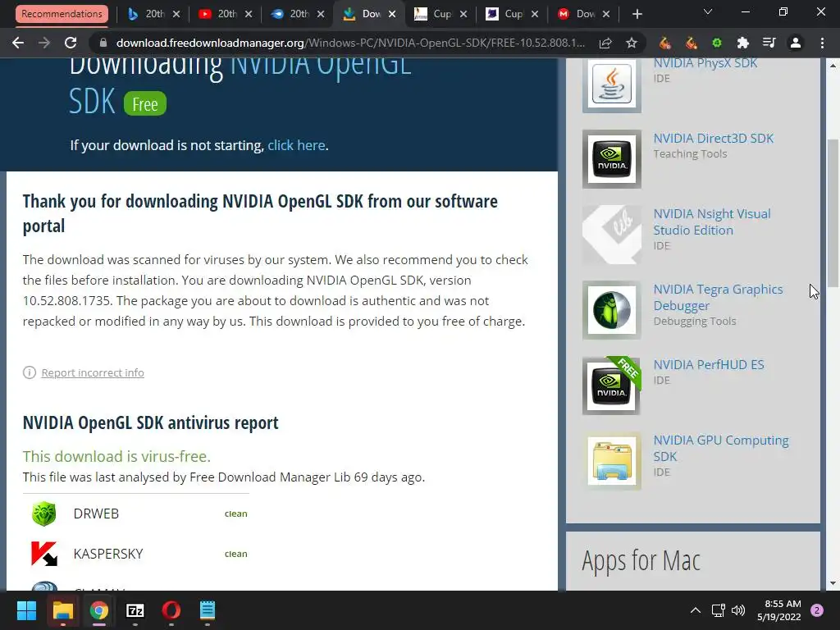Click the browser forward arrow

tap(44, 43)
